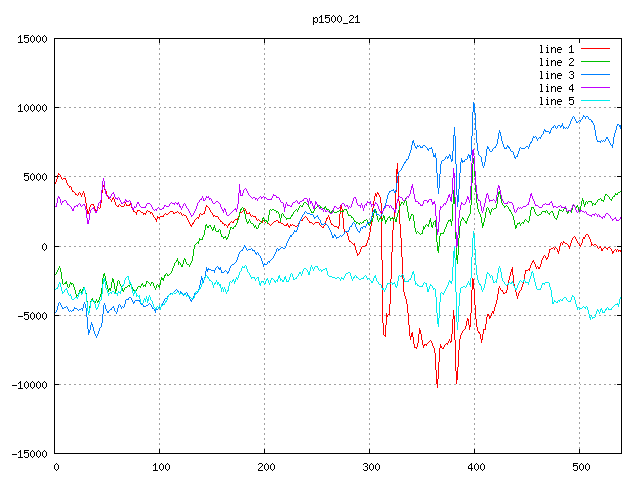The width and height of the screenshot is (640, 480).
Task: Click the 15000 y-axis tick label
Action: tap(32, 39)
